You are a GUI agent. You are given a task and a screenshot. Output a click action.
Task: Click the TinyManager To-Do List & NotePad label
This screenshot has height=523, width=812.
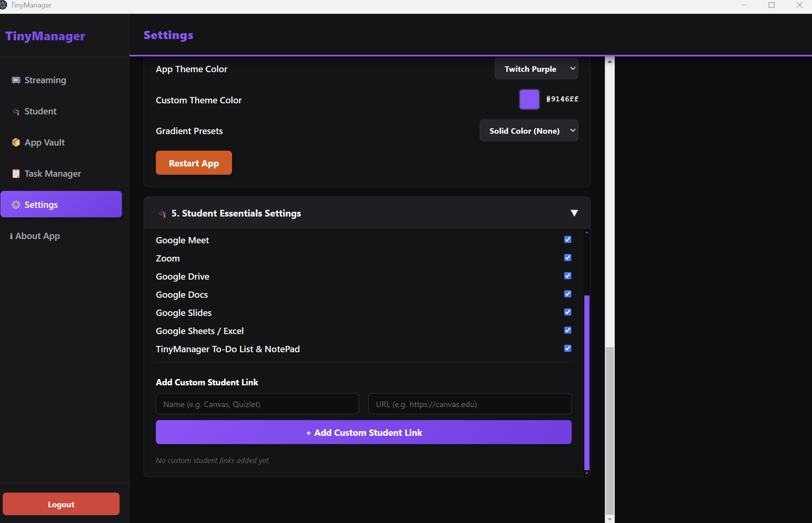click(228, 349)
